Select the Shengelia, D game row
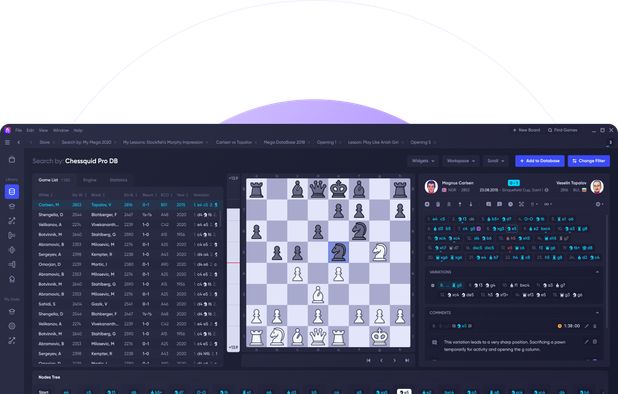The image size is (618, 394). [128, 215]
